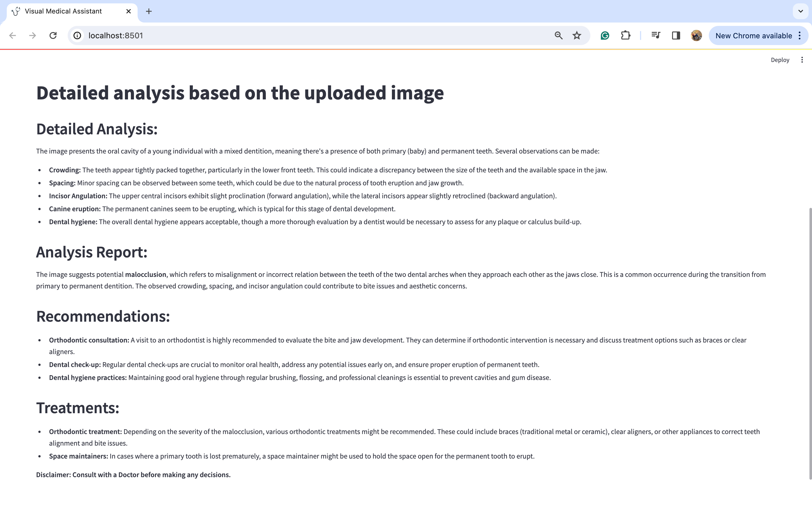812x507 pixels.
Task: Click the Deploy button
Action: (780, 60)
